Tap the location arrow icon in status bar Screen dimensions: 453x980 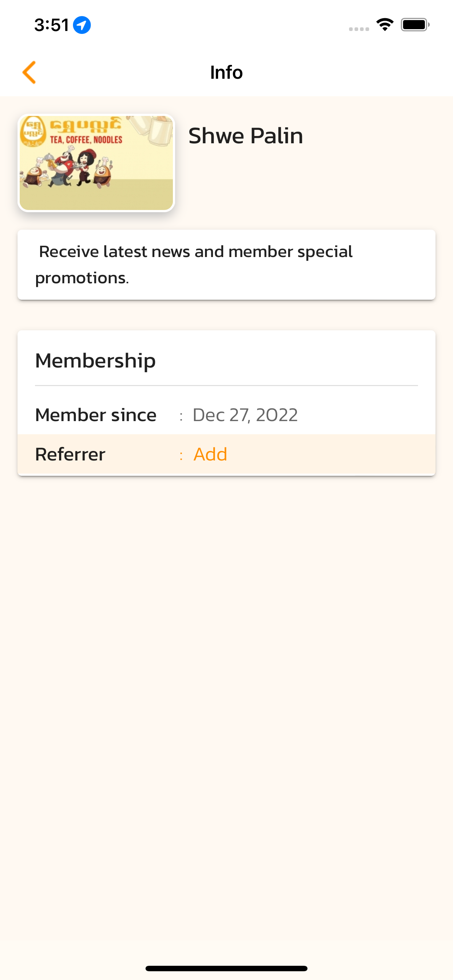point(82,25)
